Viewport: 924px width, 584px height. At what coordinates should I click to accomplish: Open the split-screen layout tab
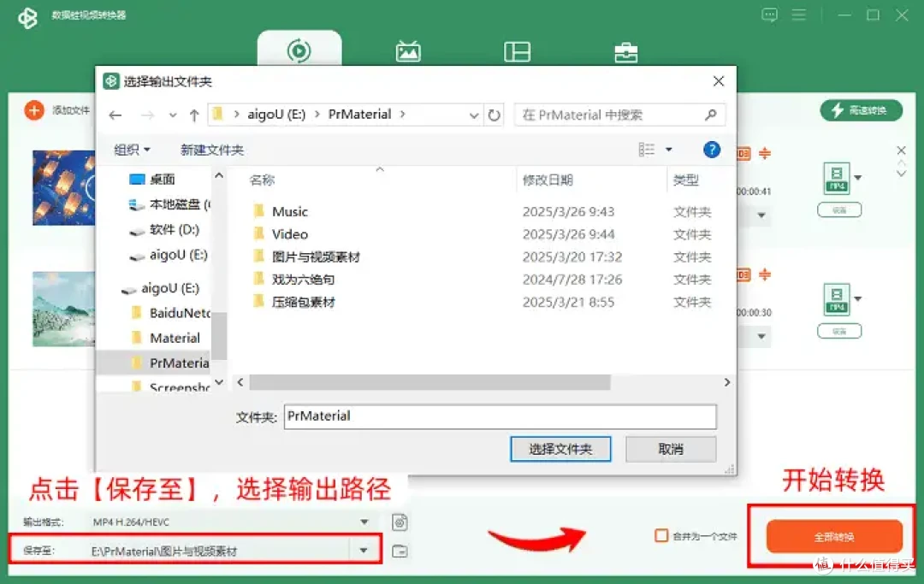pyautogui.click(x=518, y=52)
